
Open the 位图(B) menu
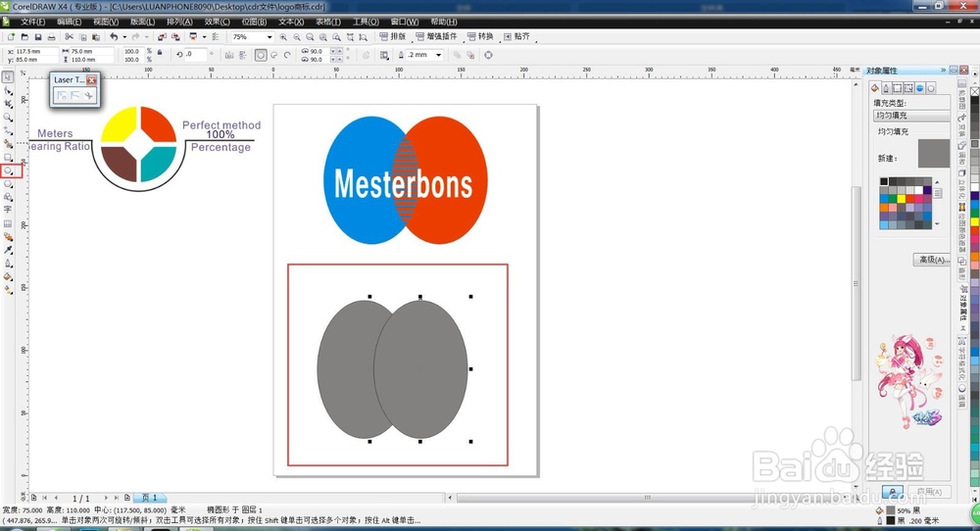254,22
